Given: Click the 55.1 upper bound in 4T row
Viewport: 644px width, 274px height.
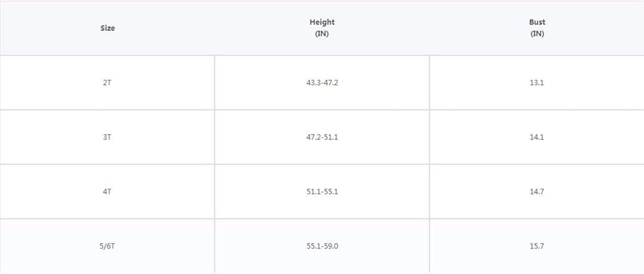Looking at the screenshot, I should pyautogui.click(x=331, y=192).
